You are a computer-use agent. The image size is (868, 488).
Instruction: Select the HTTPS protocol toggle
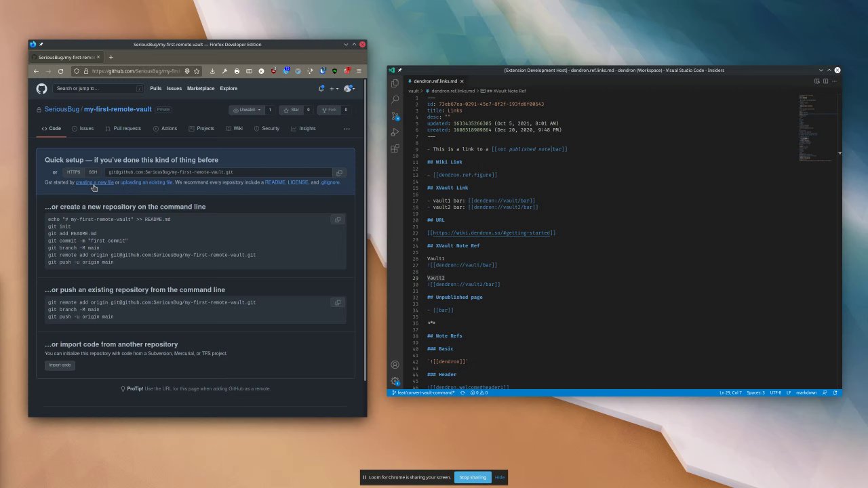pos(73,172)
